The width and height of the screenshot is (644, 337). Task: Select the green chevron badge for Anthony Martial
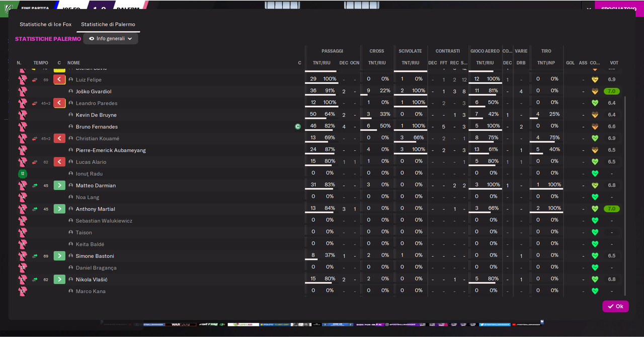pyautogui.click(x=59, y=209)
